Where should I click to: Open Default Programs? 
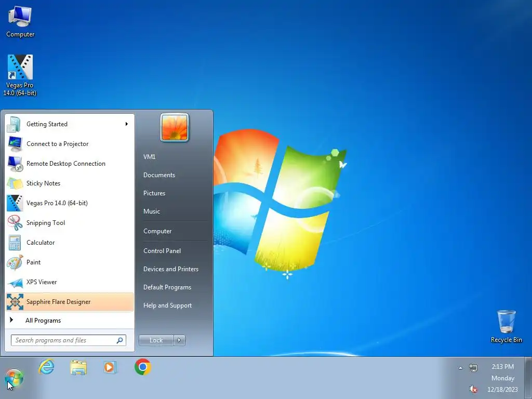(167, 287)
